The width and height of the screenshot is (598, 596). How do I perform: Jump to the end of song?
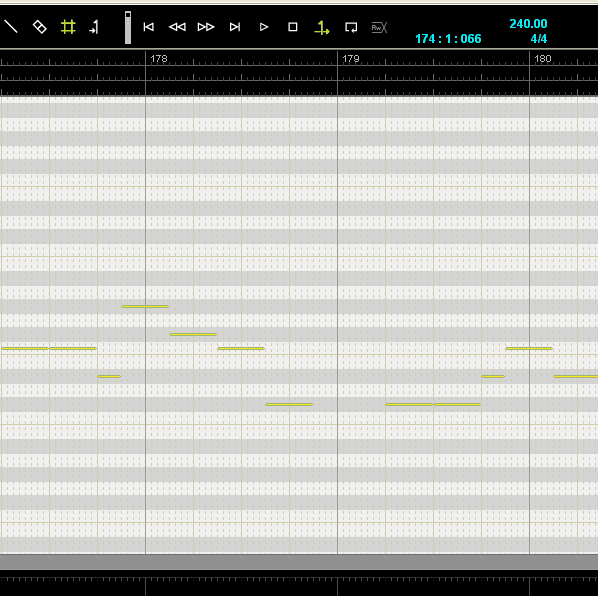click(x=235, y=27)
